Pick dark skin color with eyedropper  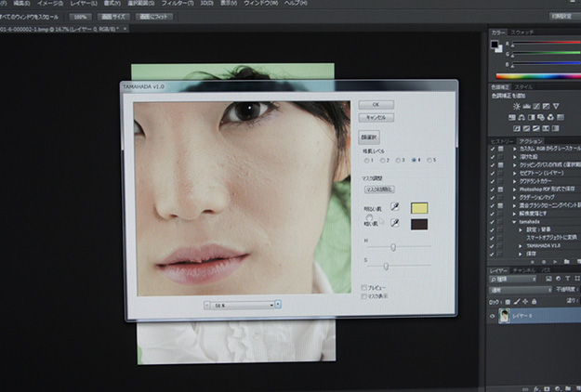394,225
